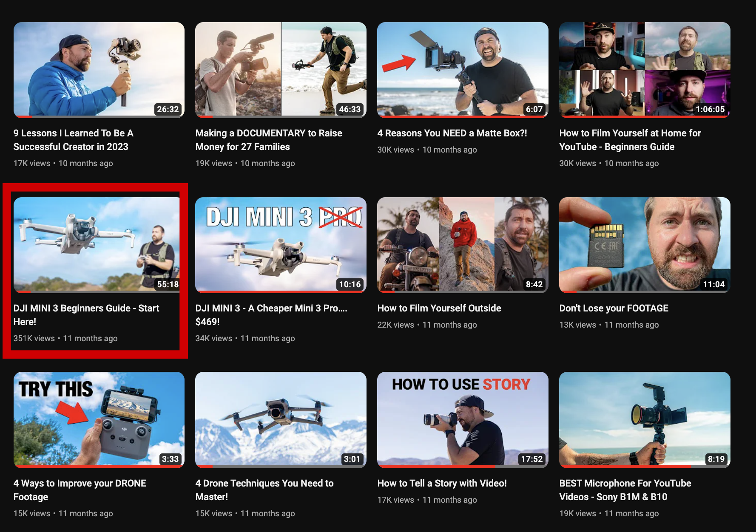Screen dimensions: 756x532
Task: Open the Matte Box video thumbnail
Action: click(x=463, y=70)
